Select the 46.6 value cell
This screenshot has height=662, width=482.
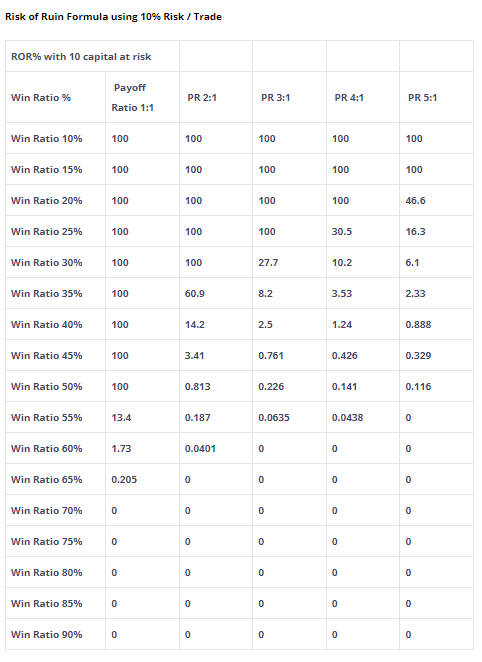(x=436, y=200)
